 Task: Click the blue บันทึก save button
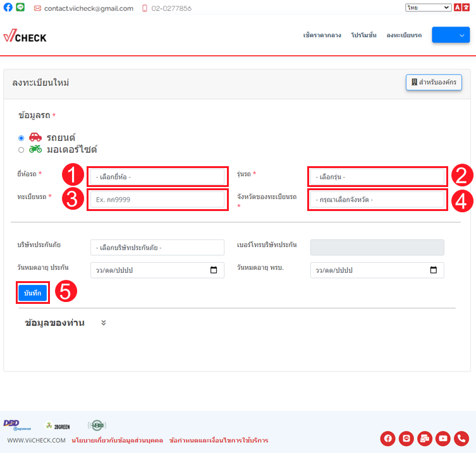pos(32,294)
